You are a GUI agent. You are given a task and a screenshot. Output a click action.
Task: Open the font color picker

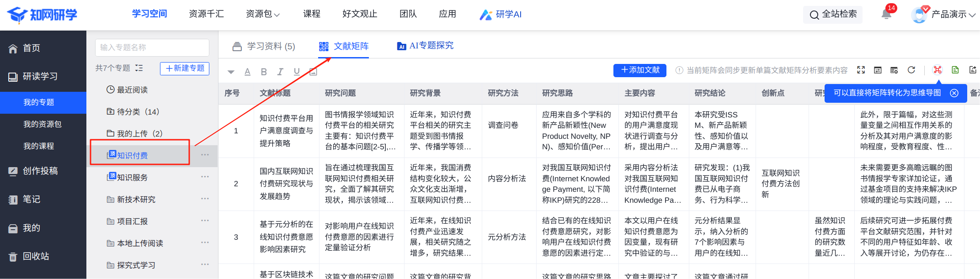point(247,72)
